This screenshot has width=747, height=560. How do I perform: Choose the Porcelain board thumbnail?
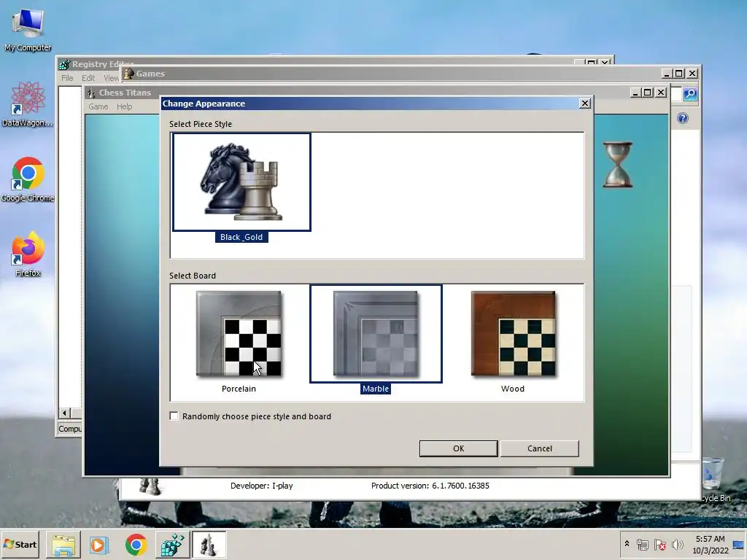coord(239,334)
